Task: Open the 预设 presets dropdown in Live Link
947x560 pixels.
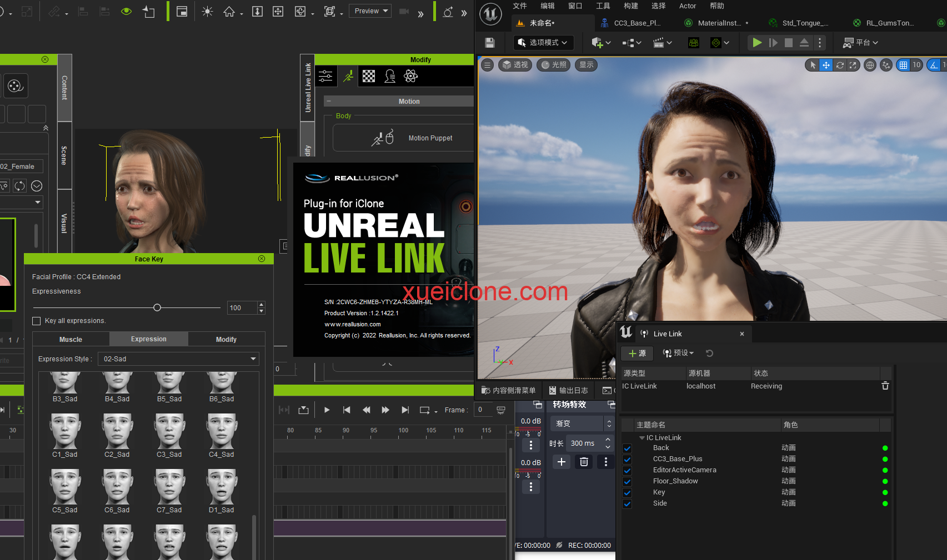Action: [x=679, y=353]
